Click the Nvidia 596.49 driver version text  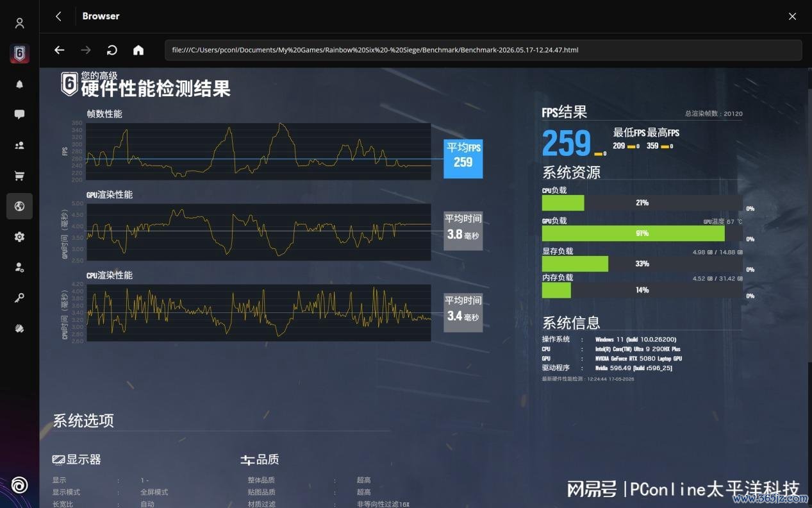(633, 368)
